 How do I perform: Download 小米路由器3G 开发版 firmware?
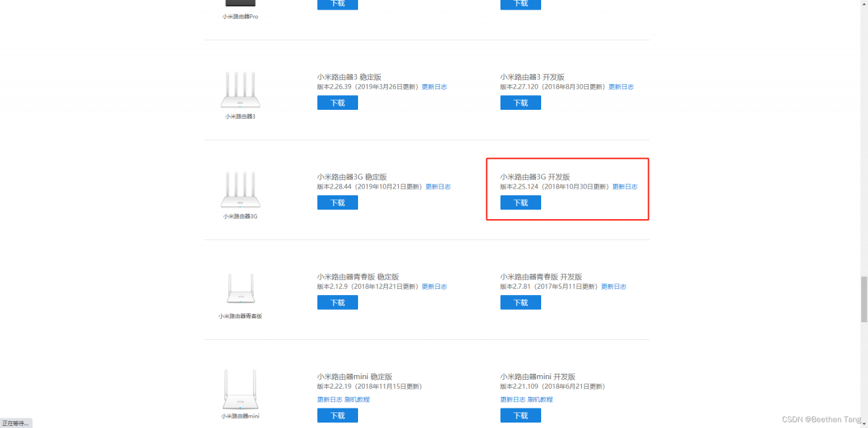(521, 203)
